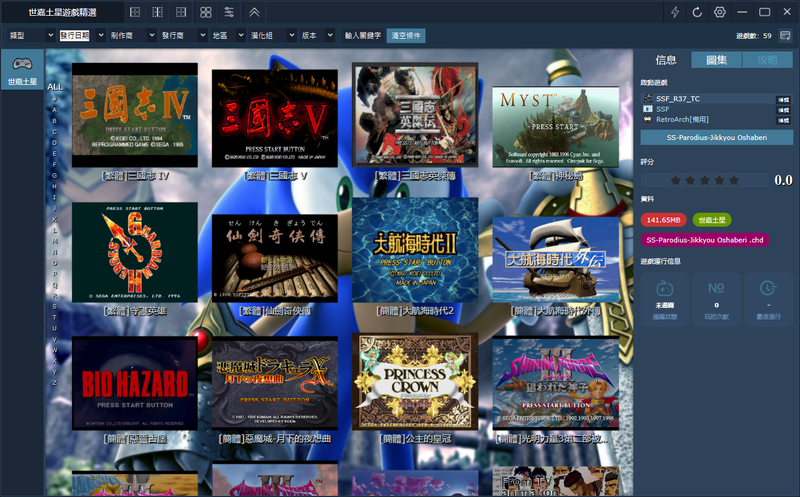Select the MYST 神秘島 game thumbnail

[555, 127]
